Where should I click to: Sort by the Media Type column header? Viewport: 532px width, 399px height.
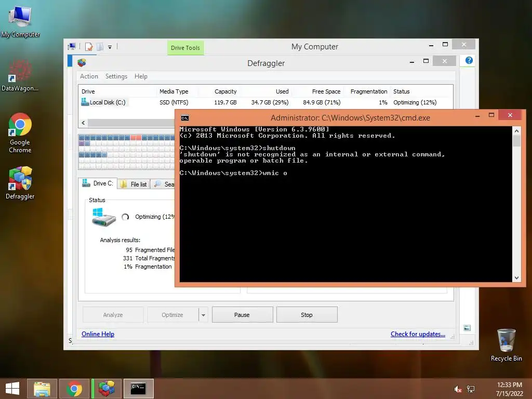pos(177,91)
